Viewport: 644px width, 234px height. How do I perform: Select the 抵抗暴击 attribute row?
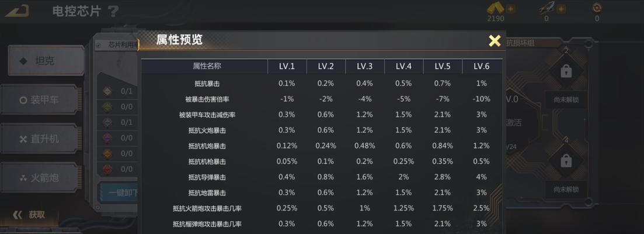322,84
